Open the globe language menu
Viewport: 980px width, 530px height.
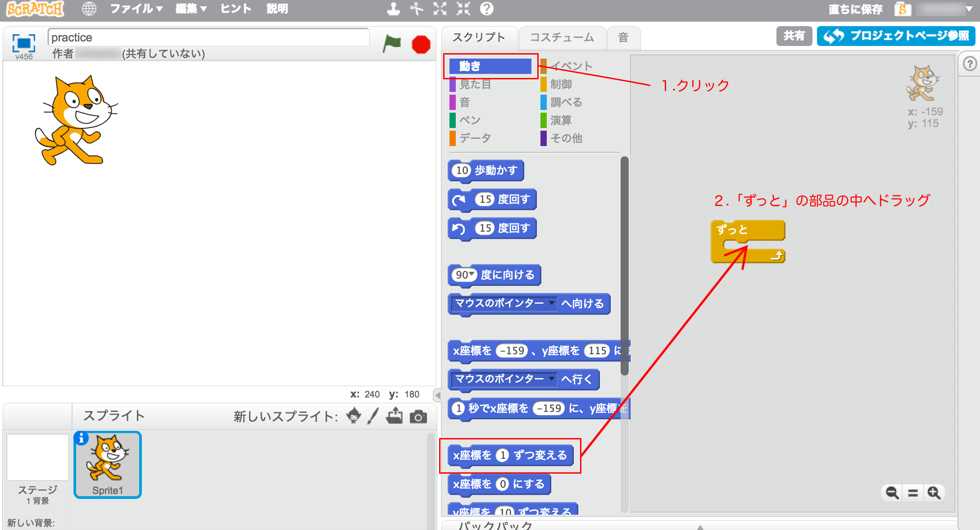(89, 9)
